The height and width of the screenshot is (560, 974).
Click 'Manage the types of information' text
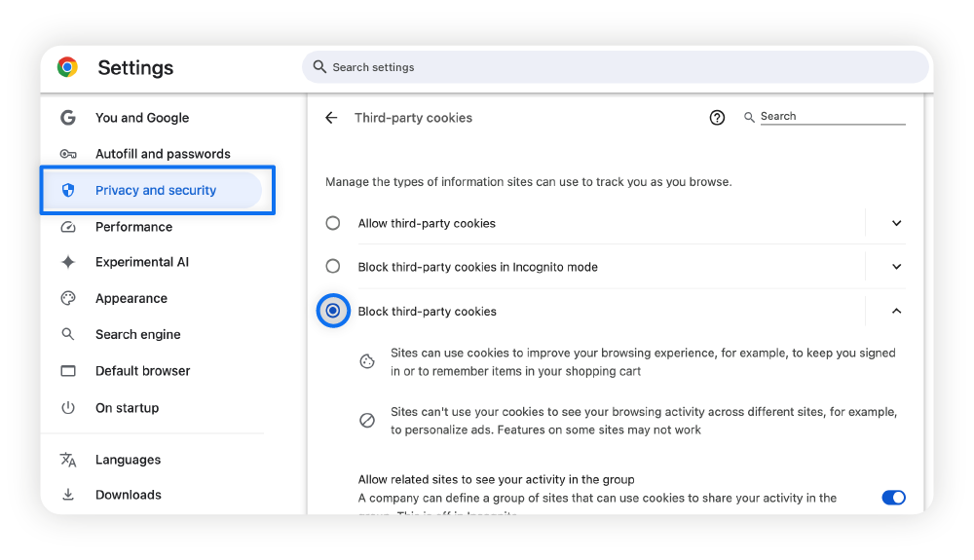click(529, 182)
